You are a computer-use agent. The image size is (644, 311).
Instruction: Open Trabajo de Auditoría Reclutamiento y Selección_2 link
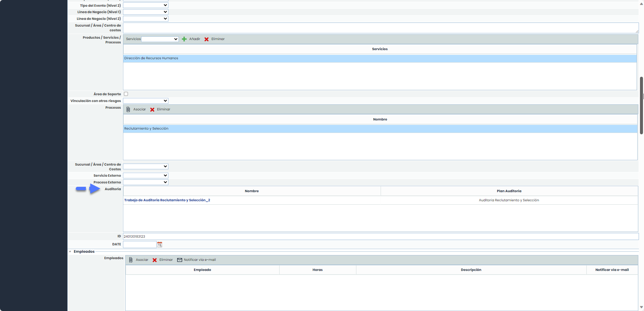(x=167, y=200)
